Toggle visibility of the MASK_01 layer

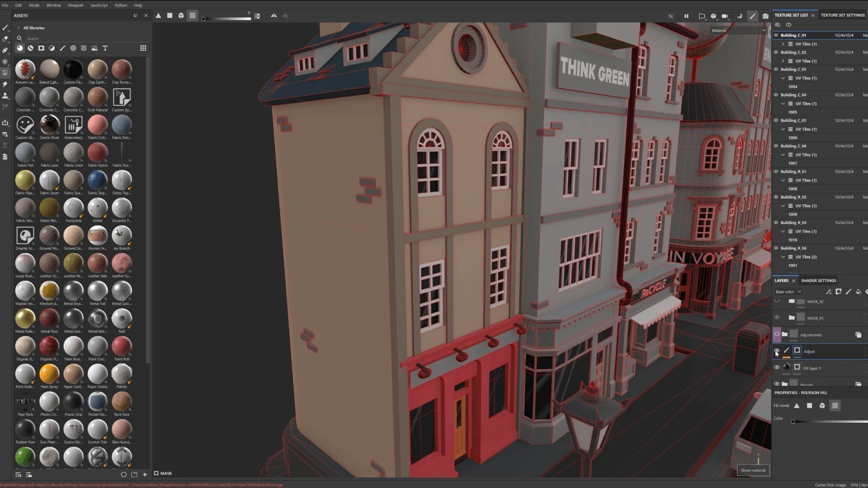pyautogui.click(x=776, y=318)
